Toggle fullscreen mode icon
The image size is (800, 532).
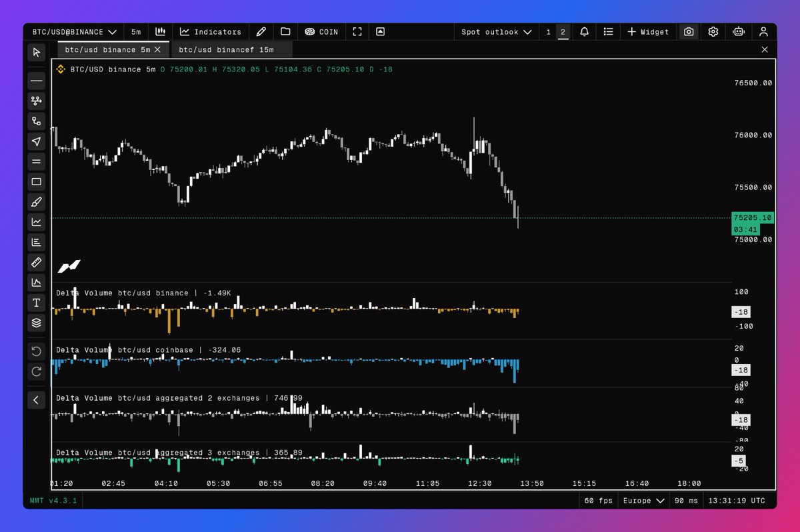tap(357, 31)
